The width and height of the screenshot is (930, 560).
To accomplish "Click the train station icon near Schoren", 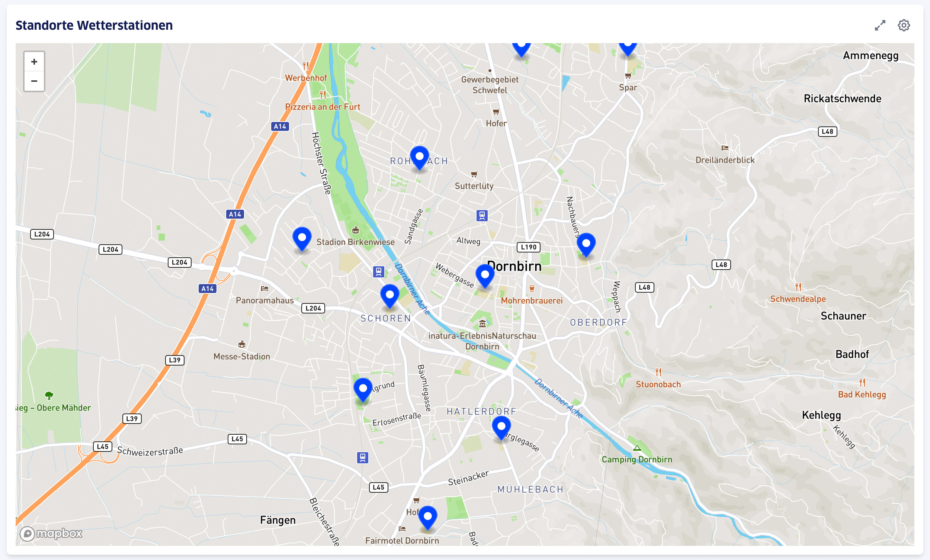I will click(x=379, y=271).
